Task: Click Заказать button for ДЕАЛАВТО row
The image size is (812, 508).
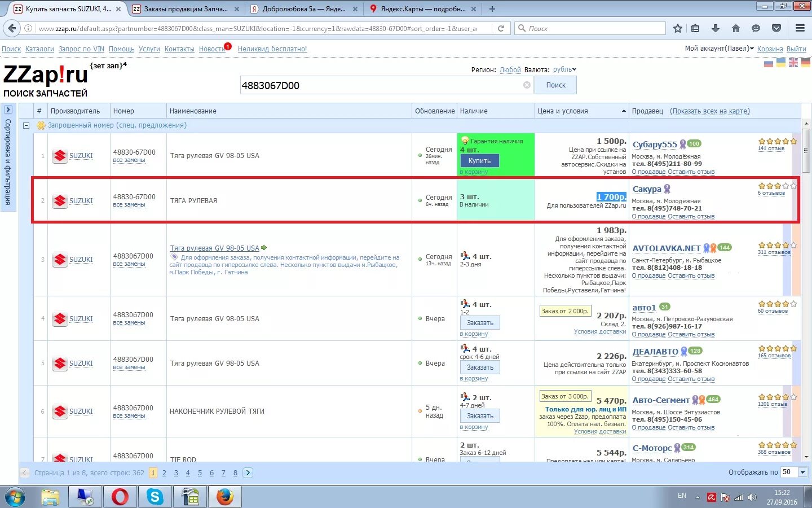Action: click(480, 367)
